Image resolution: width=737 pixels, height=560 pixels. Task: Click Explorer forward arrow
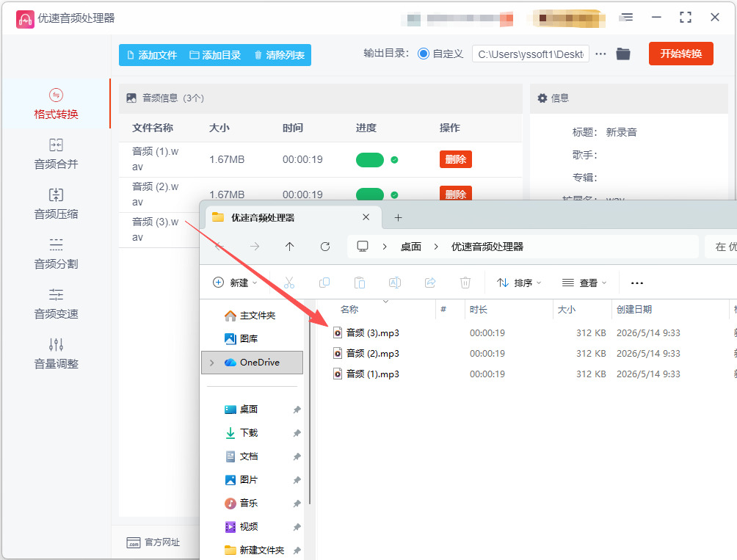[x=255, y=246]
